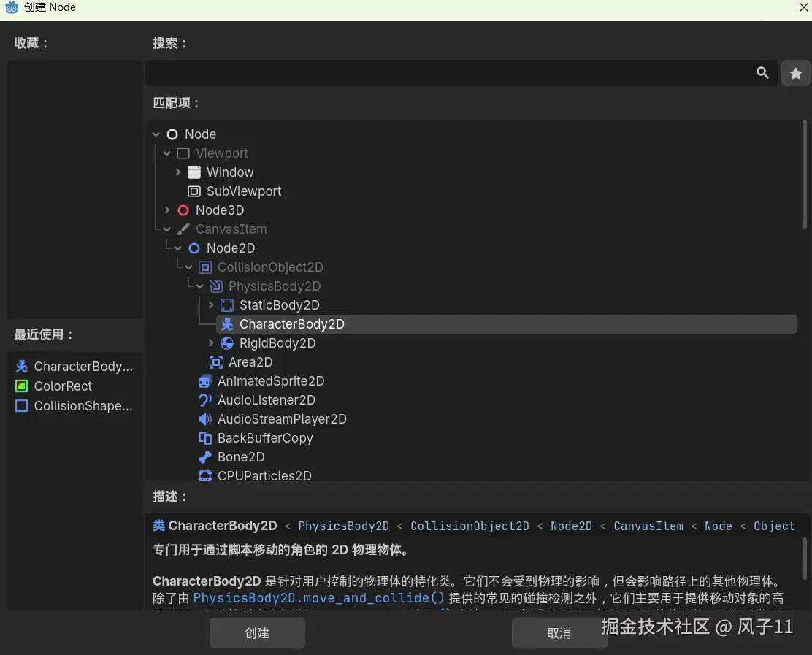Open the CollisionObject2D class link
The image size is (812, 655).
[470, 526]
